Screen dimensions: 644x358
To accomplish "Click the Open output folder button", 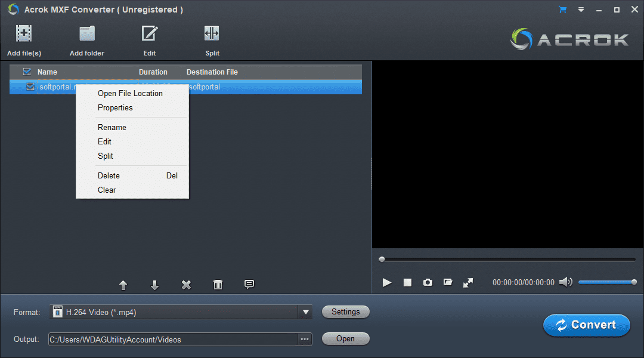I will 345,339.
